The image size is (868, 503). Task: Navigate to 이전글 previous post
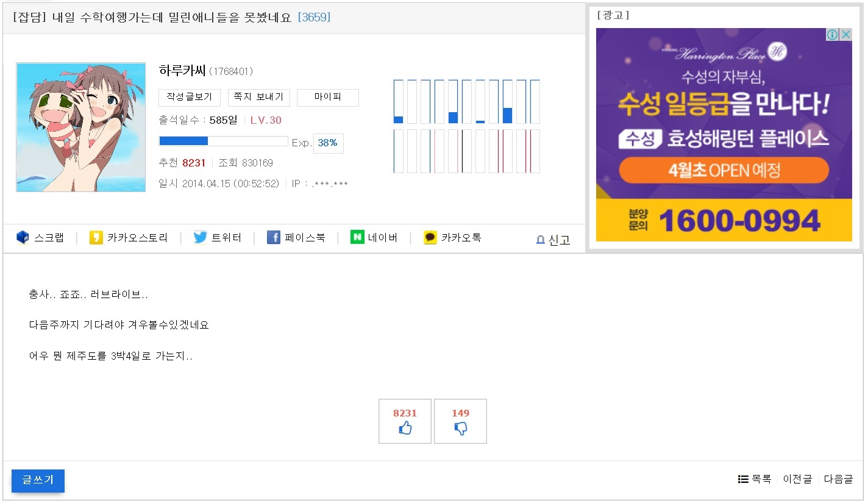coord(797,479)
